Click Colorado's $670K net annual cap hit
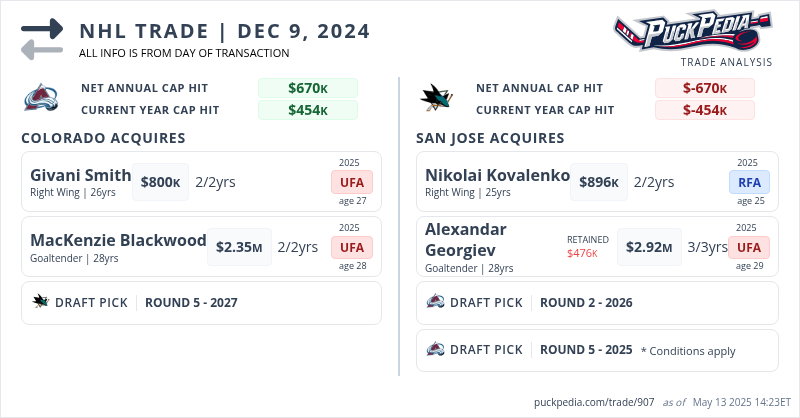The image size is (800, 418). 308,88
